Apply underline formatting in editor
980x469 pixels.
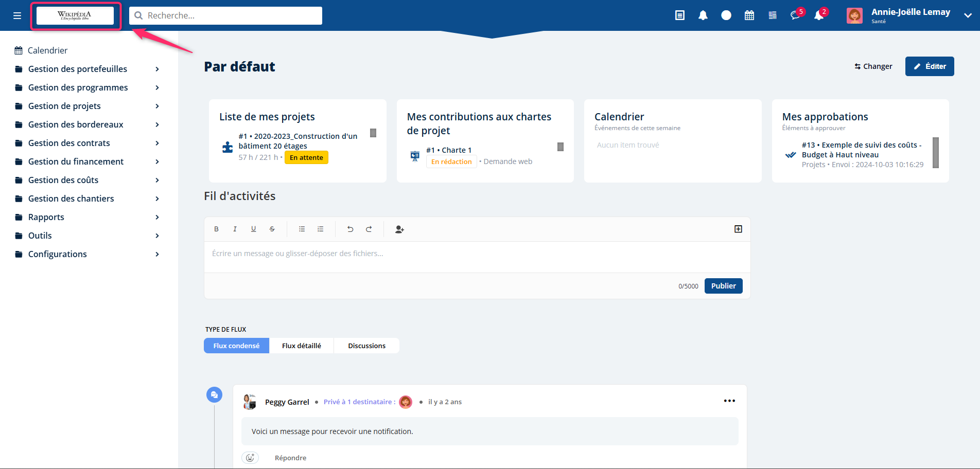click(x=254, y=229)
